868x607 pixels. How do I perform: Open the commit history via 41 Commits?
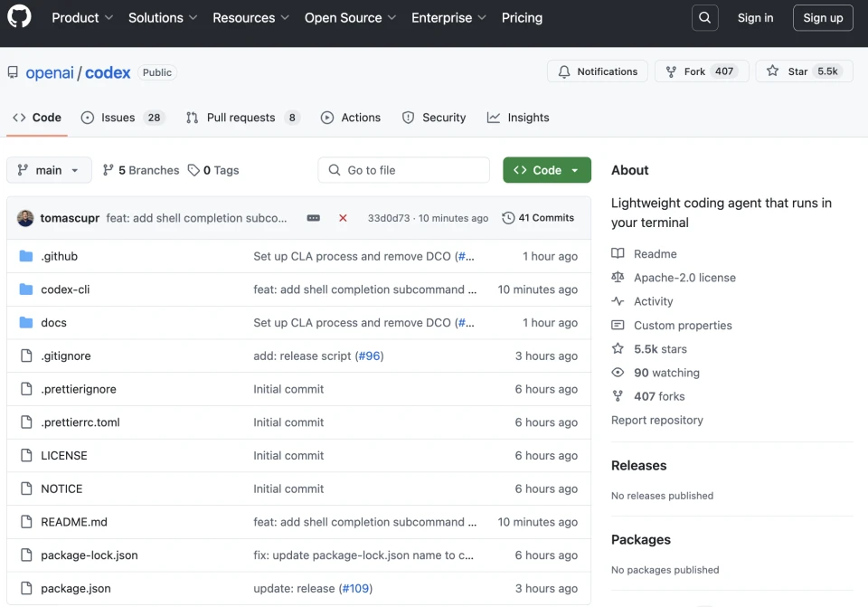coord(538,218)
